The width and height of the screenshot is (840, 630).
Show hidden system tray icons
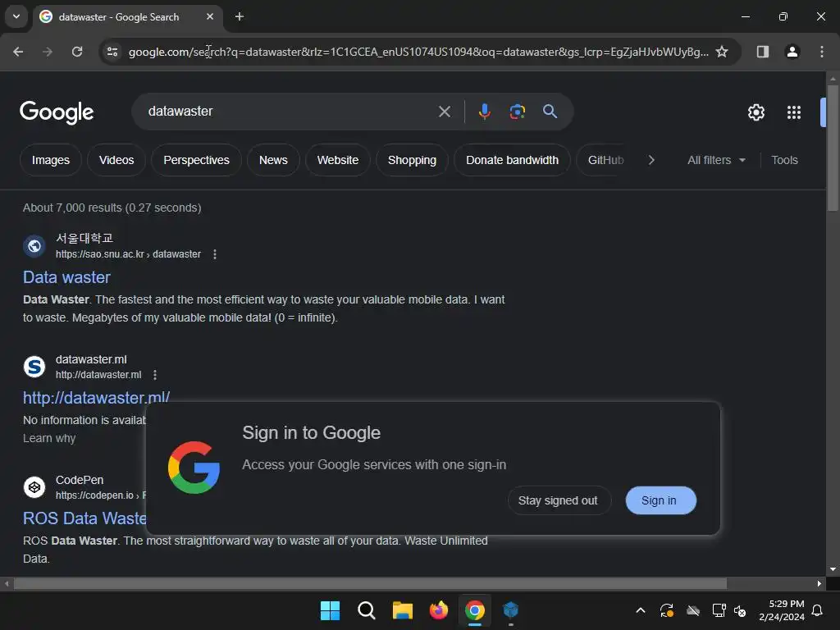tap(640, 610)
